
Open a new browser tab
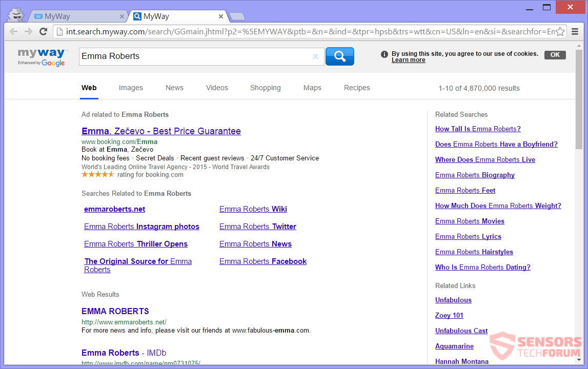click(237, 16)
